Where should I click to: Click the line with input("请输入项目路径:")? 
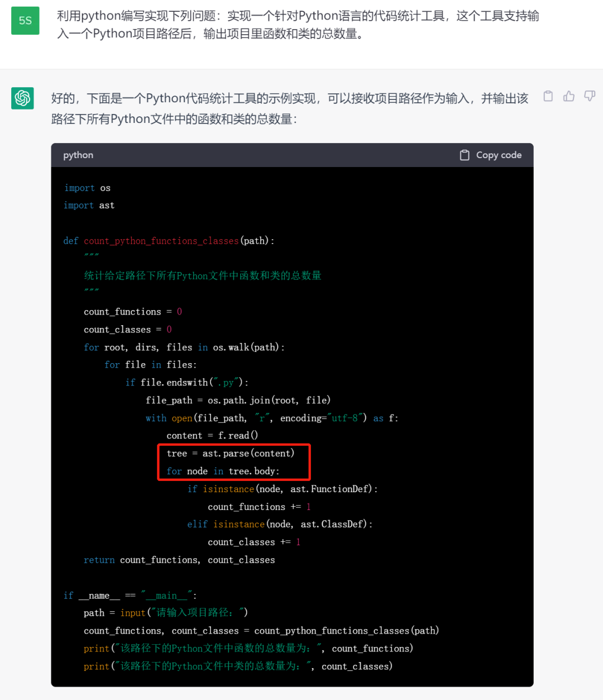[166, 613]
